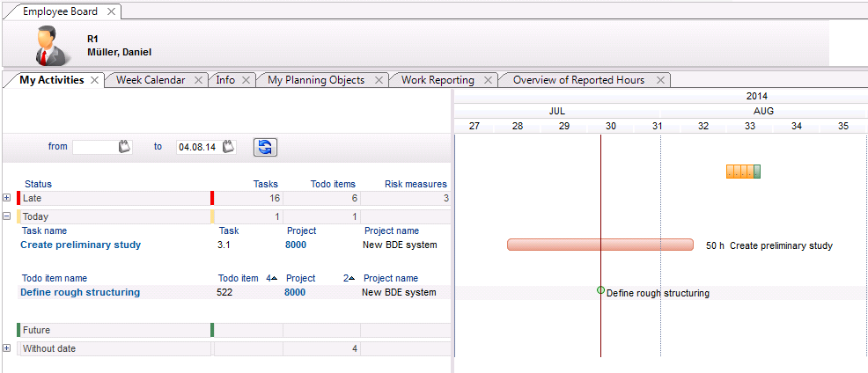This screenshot has width=868, height=373.
Task: Open the Create preliminary study task link
Action: click(80, 245)
